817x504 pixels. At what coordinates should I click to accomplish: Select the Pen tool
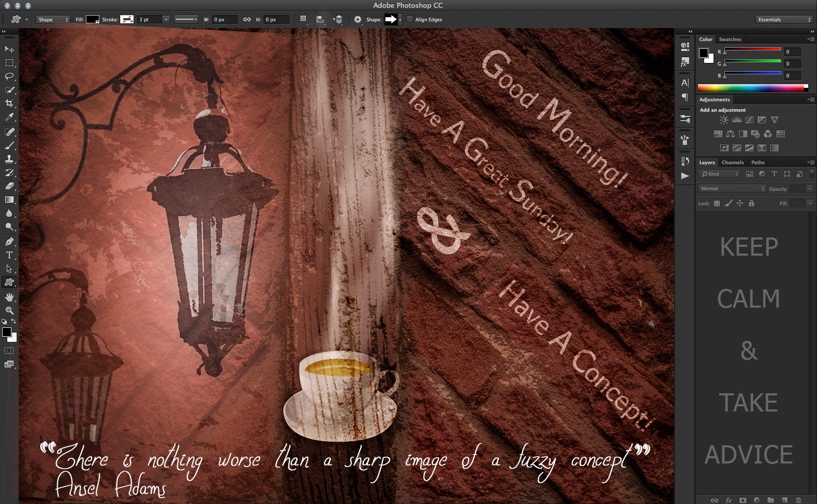9,242
